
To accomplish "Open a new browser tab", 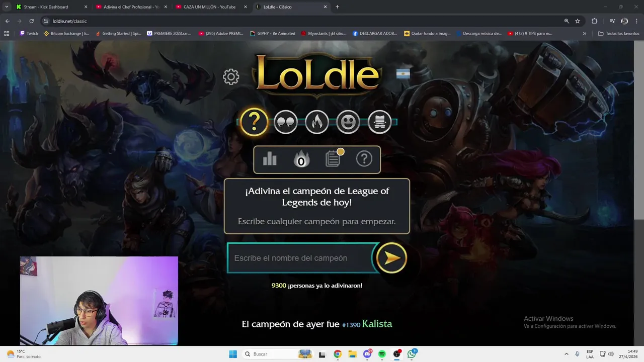I will (x=337, y=7).
